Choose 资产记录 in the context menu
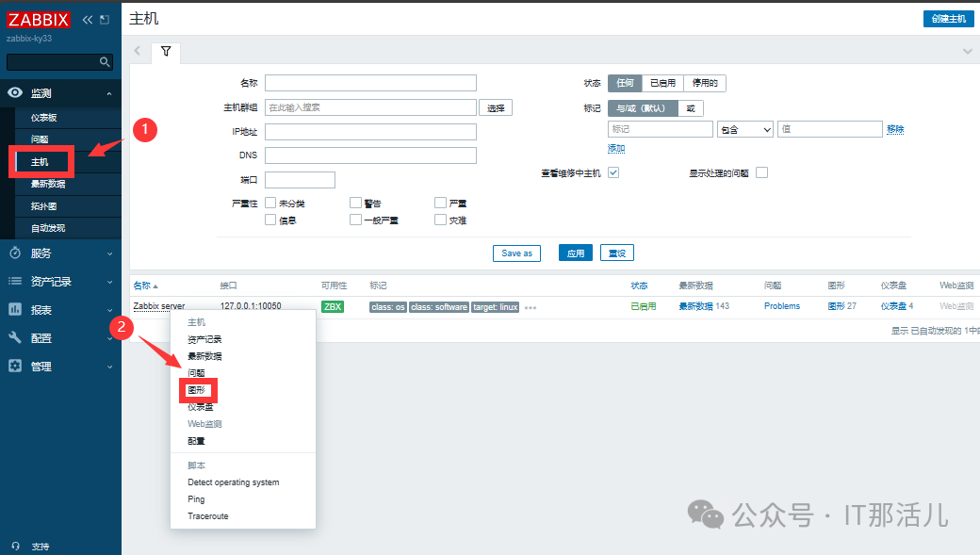Viewport: 980px width, 555px height. pos(205,339)
